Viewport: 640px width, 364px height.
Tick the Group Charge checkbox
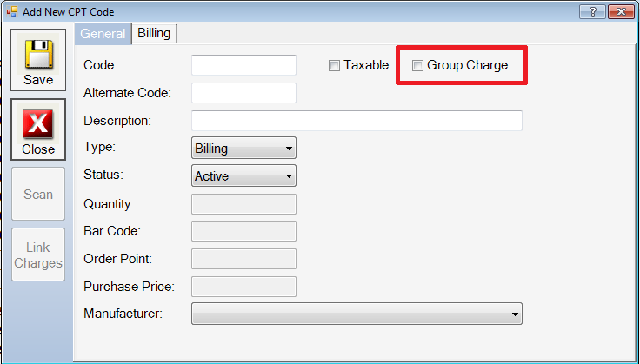[417, 65]
